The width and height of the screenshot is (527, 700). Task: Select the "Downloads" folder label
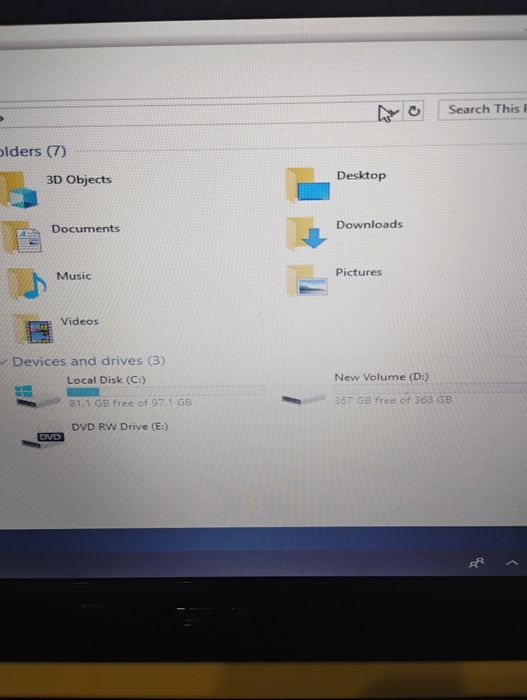coord(369,224)
